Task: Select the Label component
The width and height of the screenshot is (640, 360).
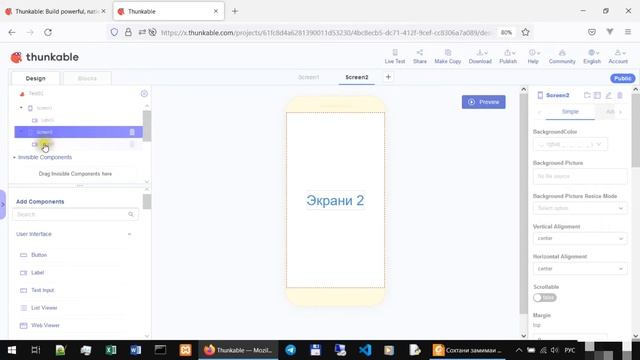Action: point(37,272)
